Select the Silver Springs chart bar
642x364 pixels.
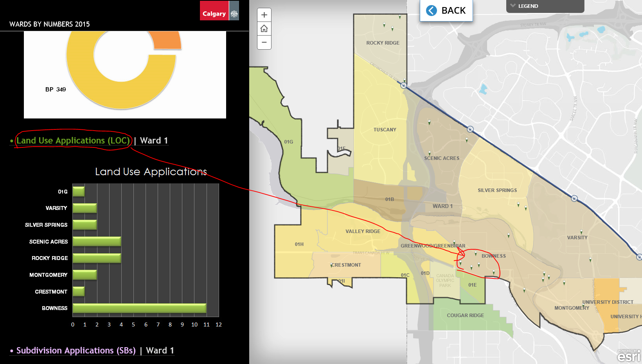[85, 225]
